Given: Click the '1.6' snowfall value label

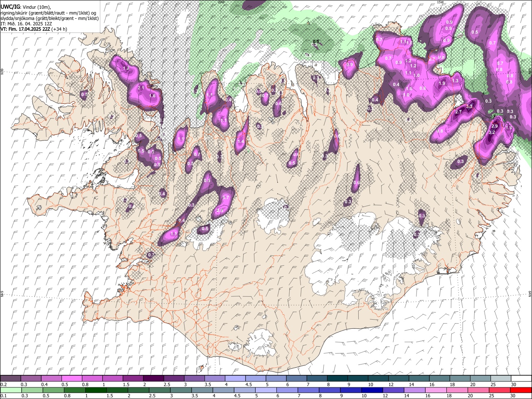Looking at the screenshot, I should pyautogui.click(x=152, y=96).
